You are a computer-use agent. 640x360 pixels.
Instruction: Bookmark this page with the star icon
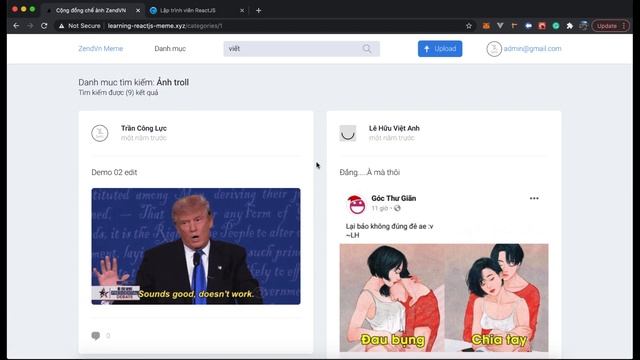pos(469,26)
